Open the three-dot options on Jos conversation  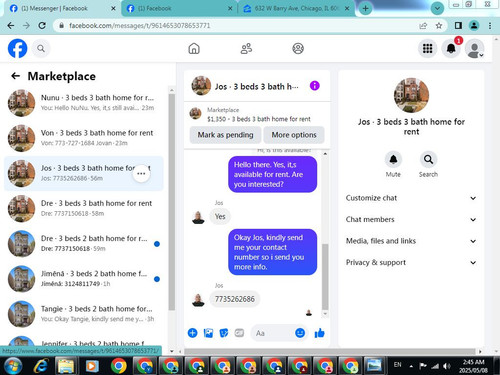pos(141,173)
